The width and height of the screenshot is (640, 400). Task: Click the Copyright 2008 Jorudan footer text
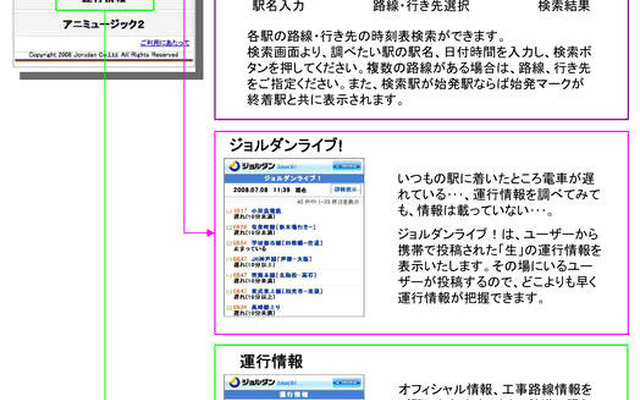coord(104,54)
